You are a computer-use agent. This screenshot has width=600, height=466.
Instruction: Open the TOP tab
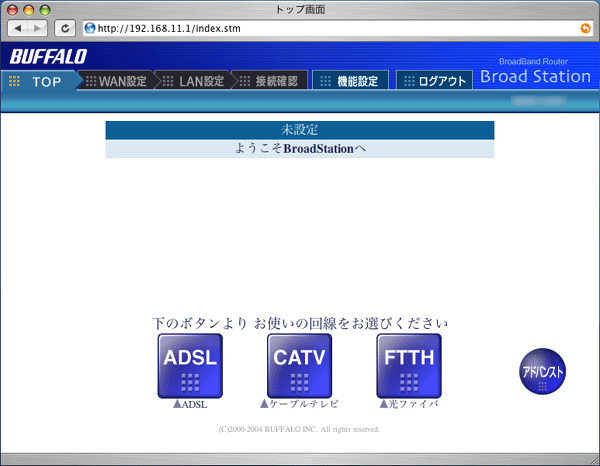point(41,81)
